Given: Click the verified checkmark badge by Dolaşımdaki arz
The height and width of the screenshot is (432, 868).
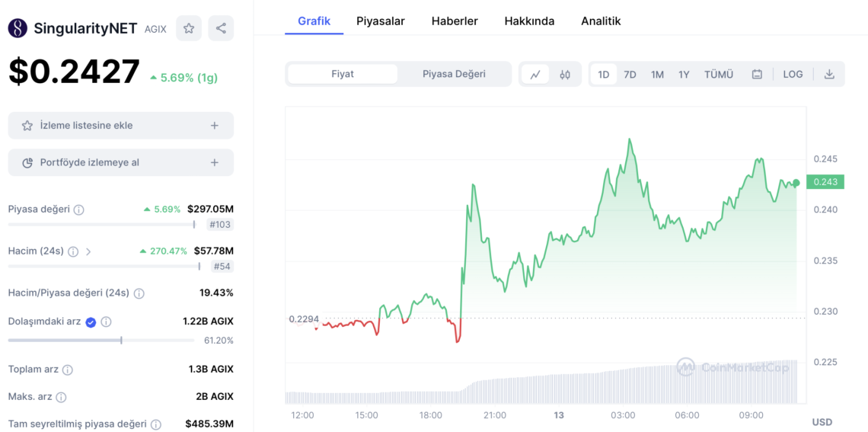Looking at the screenshot, I should [91, 322].
